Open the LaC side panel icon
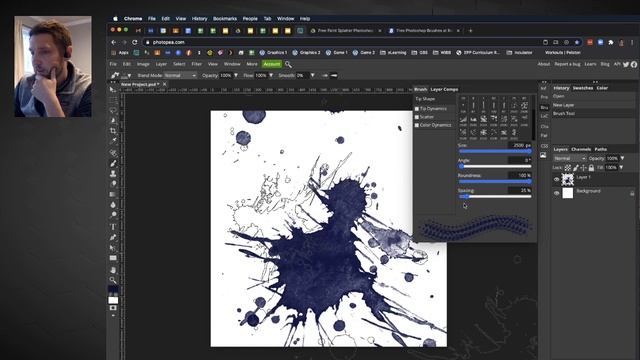The width and height of the screenshot is (640, 360). coord(544,116)
